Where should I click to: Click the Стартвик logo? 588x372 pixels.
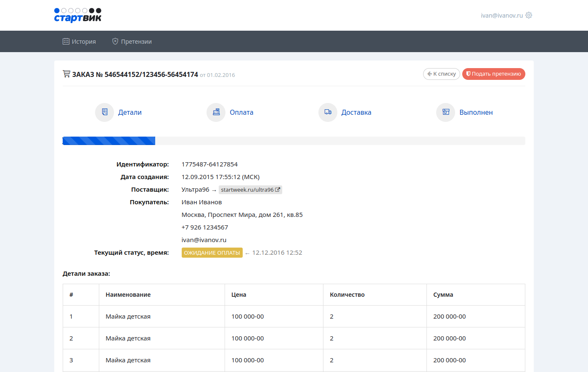pos(78,15)
